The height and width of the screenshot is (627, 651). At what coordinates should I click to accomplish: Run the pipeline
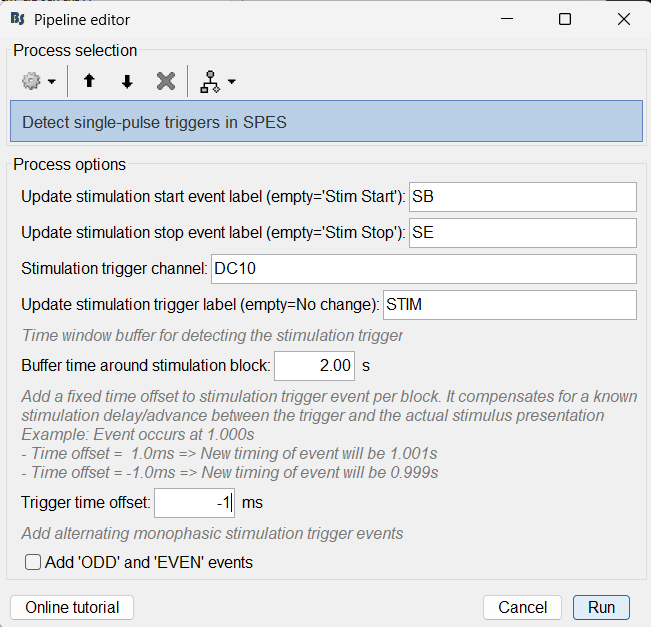pos(601,607)
